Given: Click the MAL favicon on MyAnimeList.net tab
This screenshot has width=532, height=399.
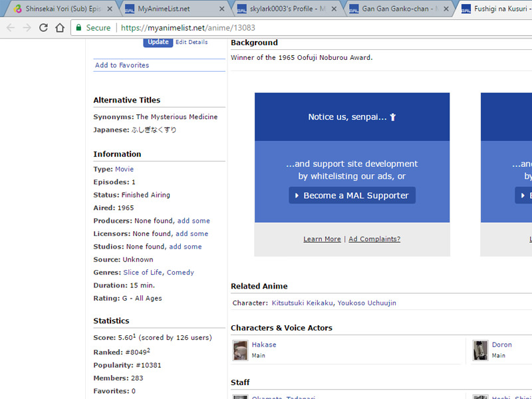Looking at the screenshot, I should [130, 9].
